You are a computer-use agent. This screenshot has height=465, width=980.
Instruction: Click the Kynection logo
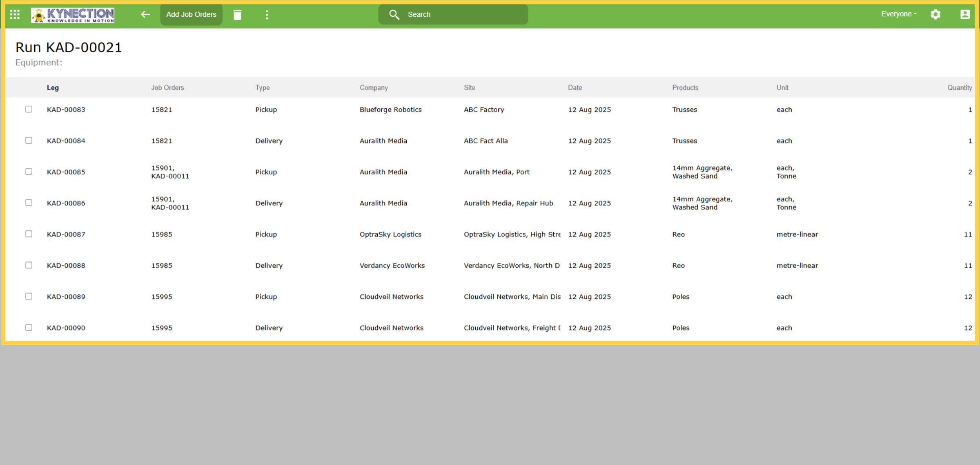click(x=73, y=15)
